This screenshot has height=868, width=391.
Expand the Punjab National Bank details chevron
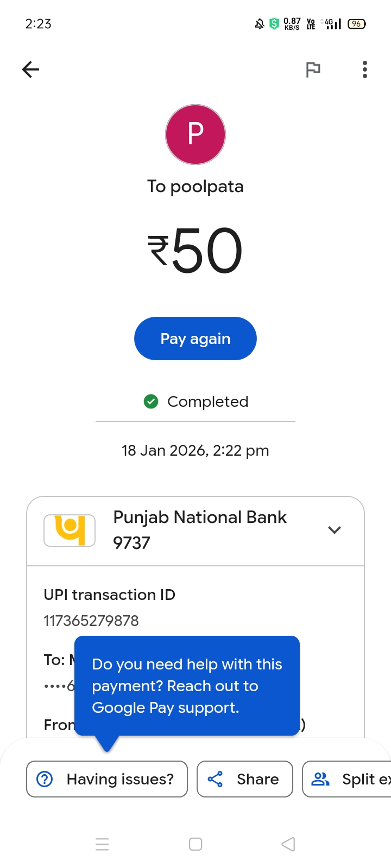point(335,530)
